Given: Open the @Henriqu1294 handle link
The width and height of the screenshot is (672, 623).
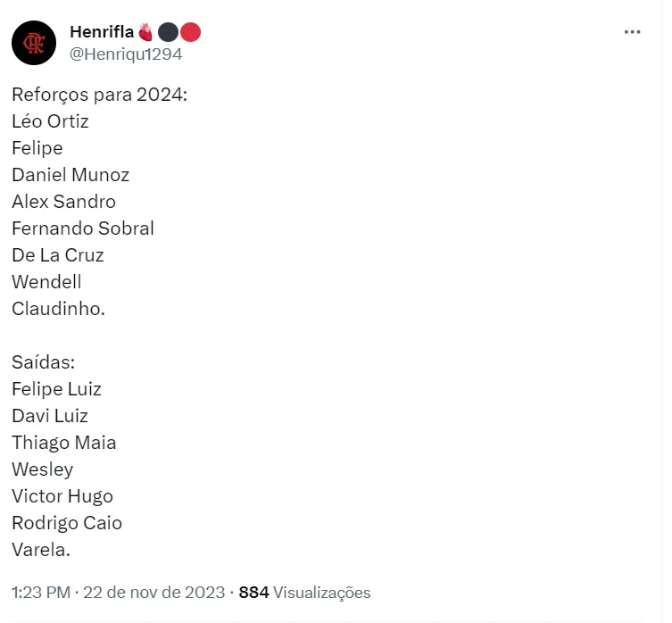Looking at the screenshot, I should [126, 54].
